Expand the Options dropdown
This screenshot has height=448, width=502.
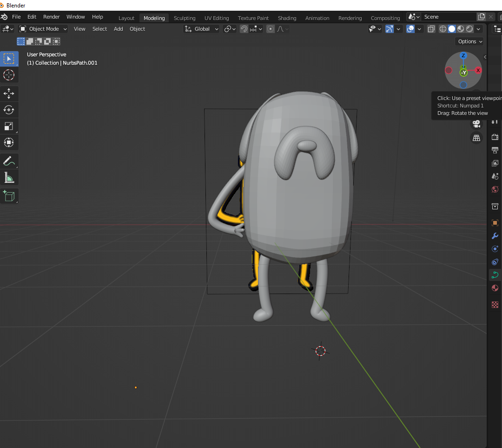tap(469, 41)
